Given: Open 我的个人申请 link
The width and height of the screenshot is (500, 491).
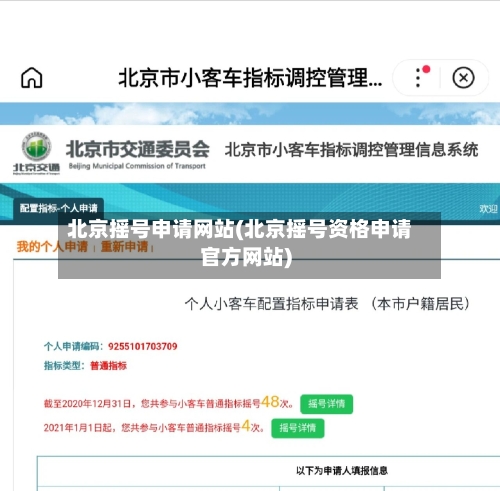Looking at the screenshot, I should click(x=52, y=247).
